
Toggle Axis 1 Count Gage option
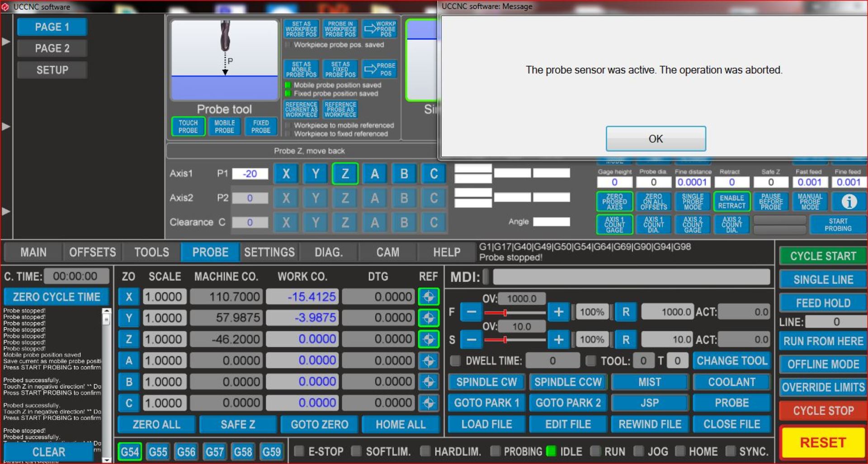tap(614, 224)
